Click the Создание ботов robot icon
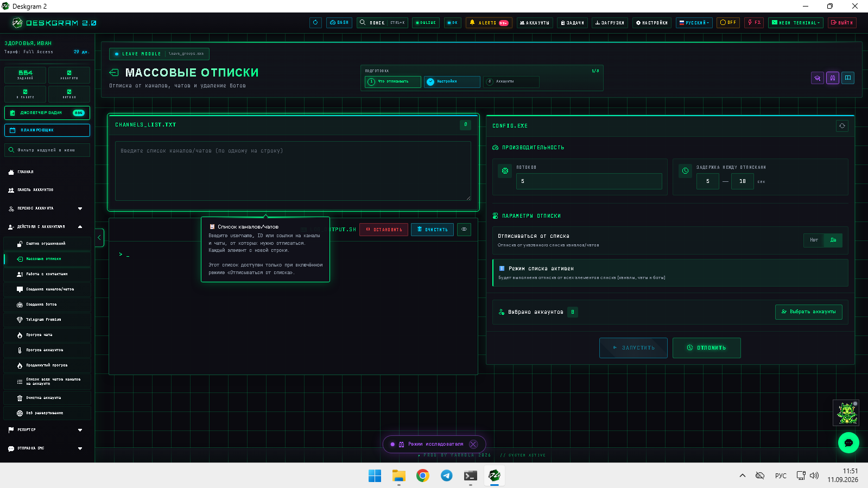This screenshot has height=488, width=868. click(x=20, y=305)
